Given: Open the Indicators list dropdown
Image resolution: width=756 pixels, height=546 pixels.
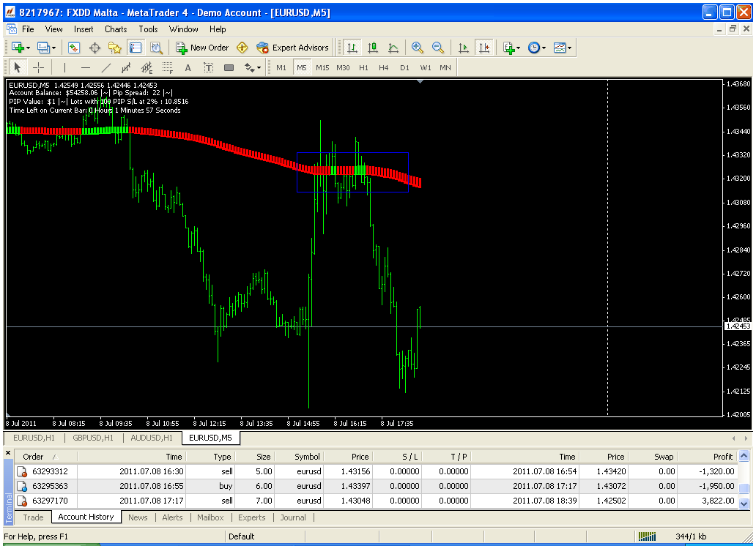Looking at the screenshot, I should pos(511,48).
